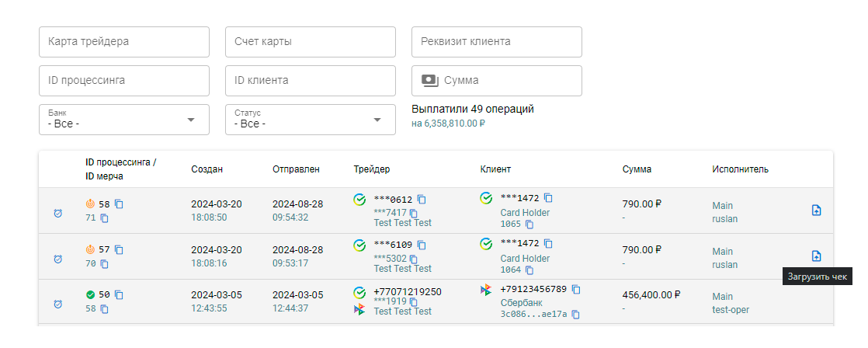
Task: Click the ID процессинга input field
Action: (124, 81)
